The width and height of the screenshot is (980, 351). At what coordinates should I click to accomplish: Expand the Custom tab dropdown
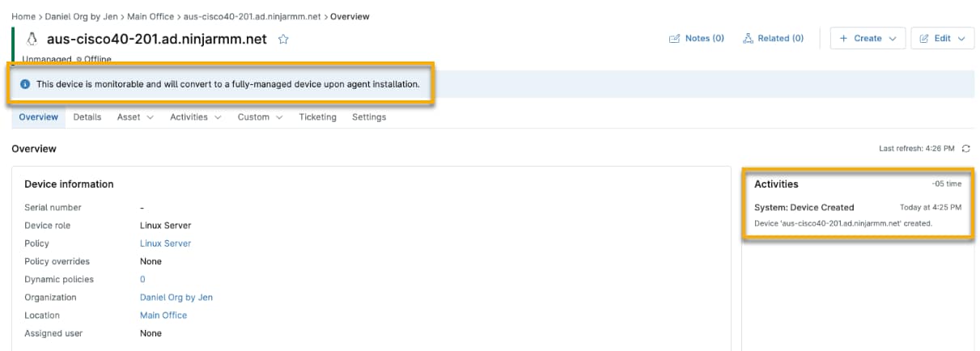(260, 117)
